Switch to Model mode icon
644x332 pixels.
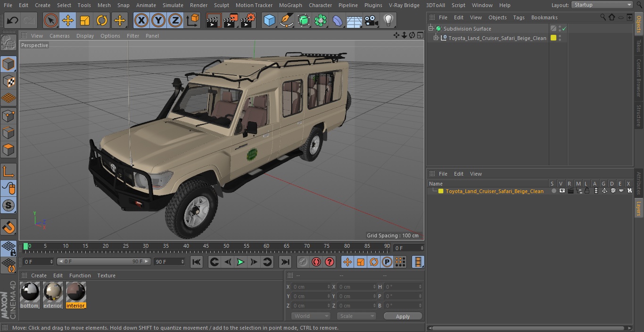(x=8, y=64)
